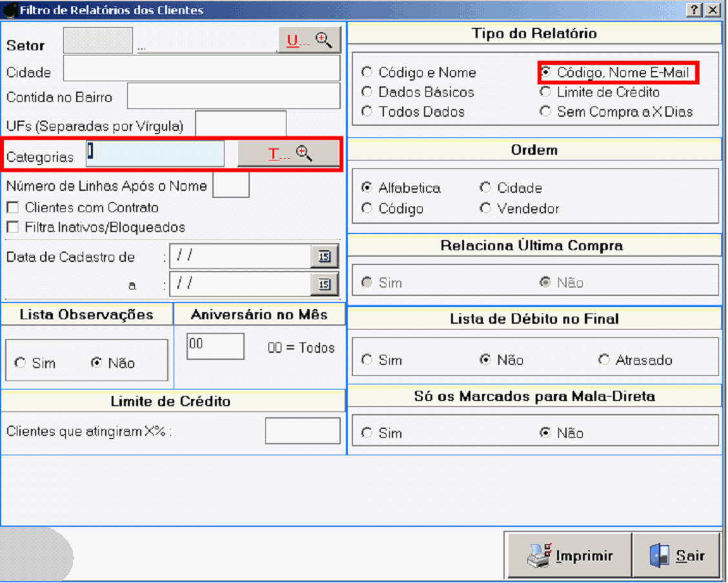
Task: Set order to Vendedor
Action: pyautogui.click(x=485, y=208)
